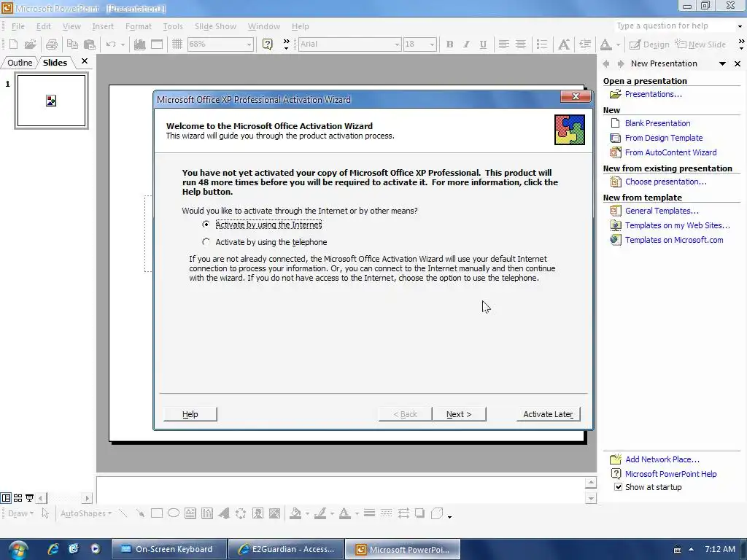Select the Line drawing tool
The height and width of the screenshot is (560, 747).
(x=123, y=513)
